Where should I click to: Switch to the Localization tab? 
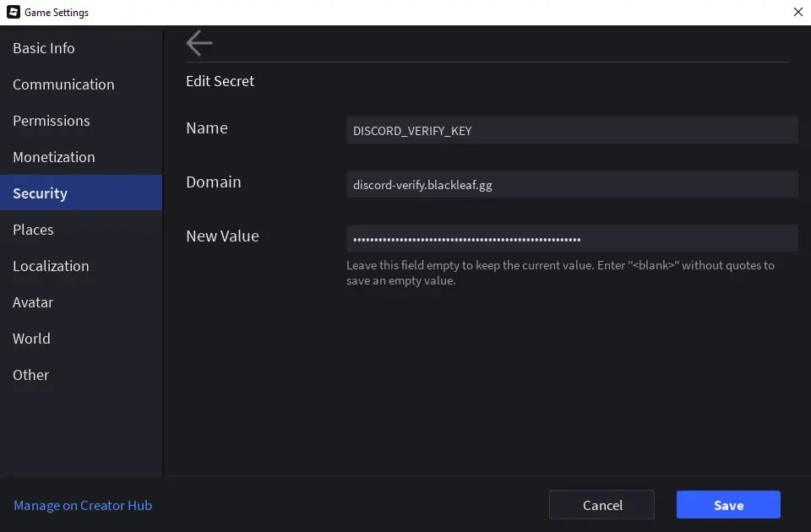coord(51,266)
